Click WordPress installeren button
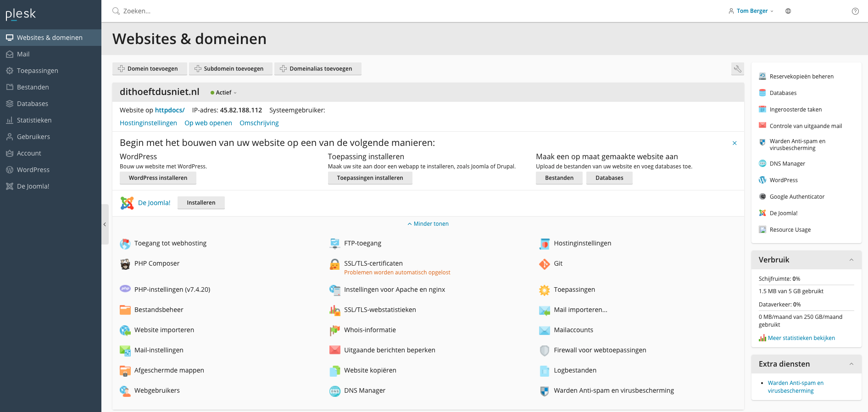 [x=158, y=178]
